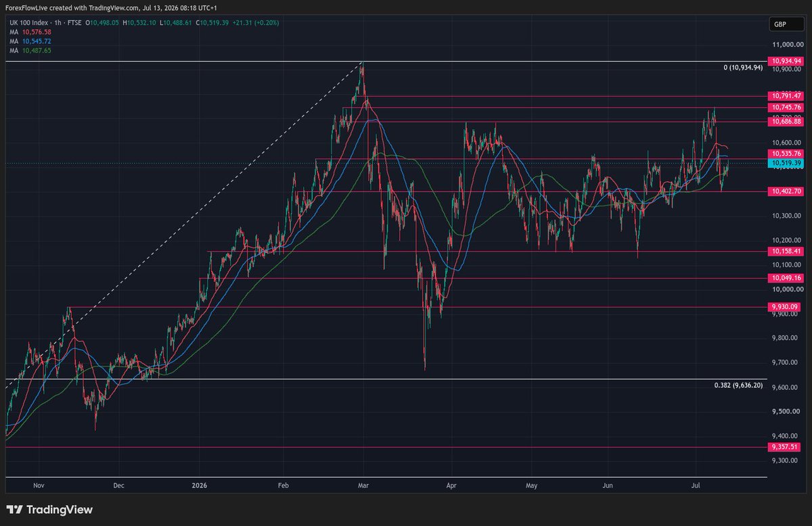Click the high value H10,532.10
This screenshot has width=812, height=526.
click(x=140, y=23)
